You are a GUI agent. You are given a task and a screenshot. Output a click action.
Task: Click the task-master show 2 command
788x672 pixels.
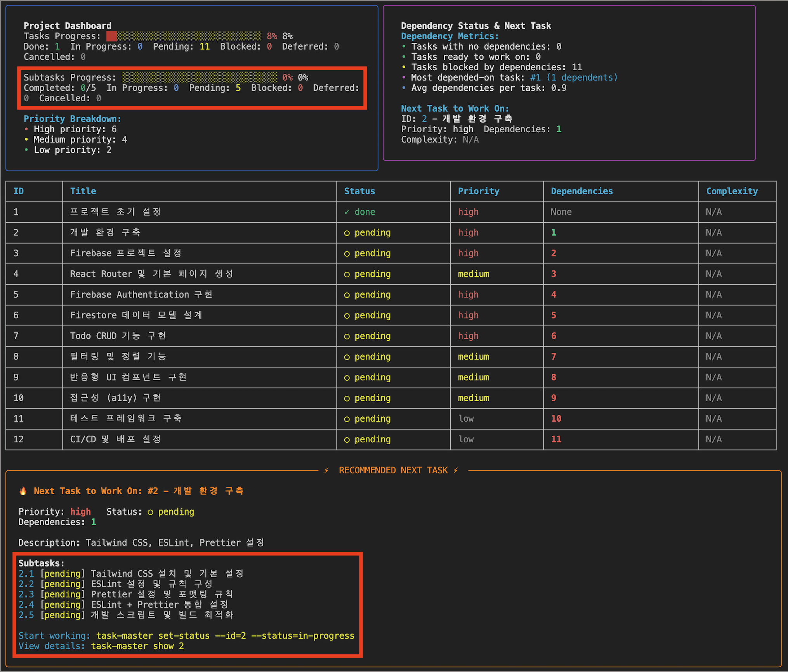pyautogui.click(x=137, y=646)
